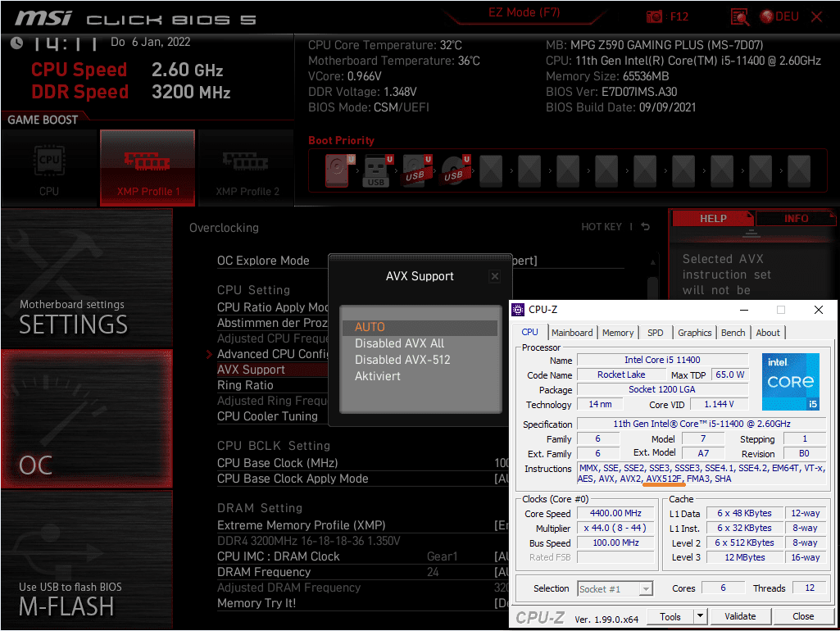Screen dimensions: 840x631
Task: Open the SETTINGS motherboard settings panel
Action: point(87,278)
